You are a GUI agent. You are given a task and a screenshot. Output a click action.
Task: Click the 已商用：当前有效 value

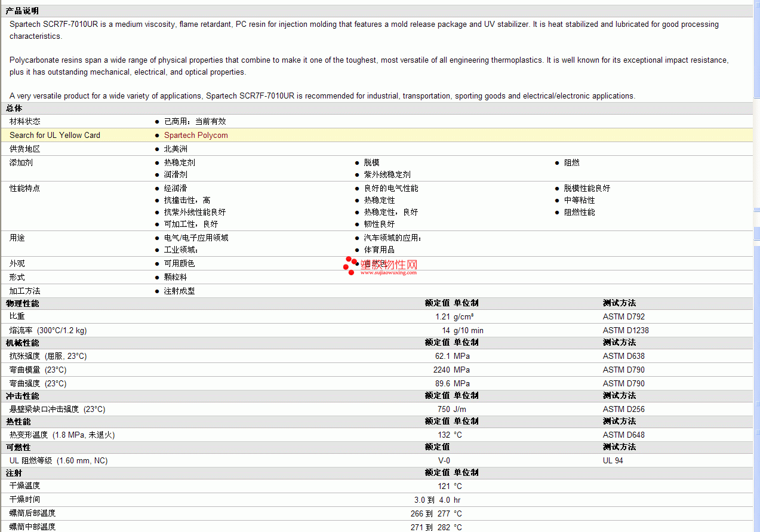[x=195, y=121]
